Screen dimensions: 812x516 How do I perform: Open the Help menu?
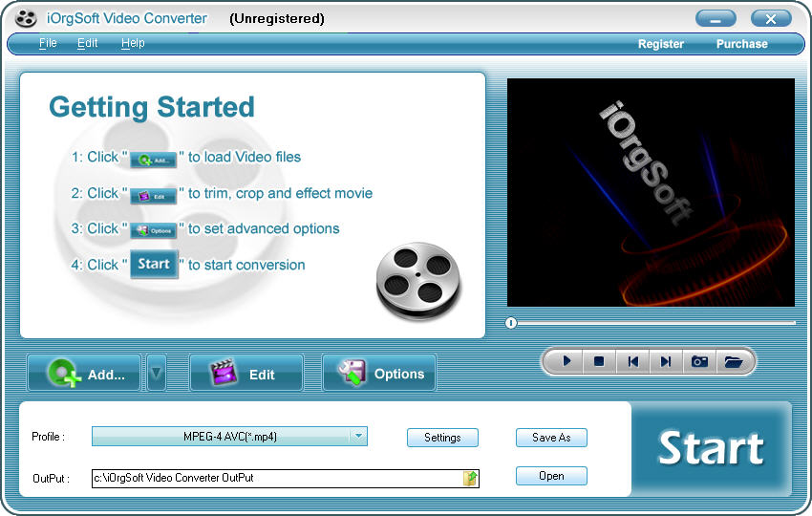click(133, 44)
